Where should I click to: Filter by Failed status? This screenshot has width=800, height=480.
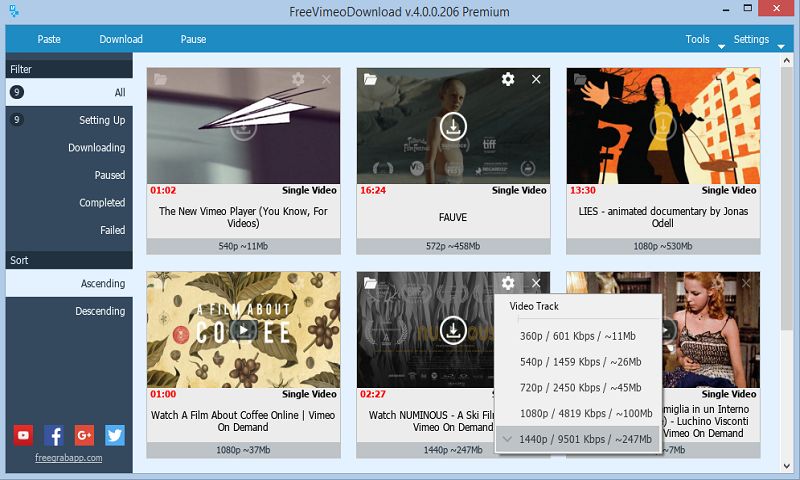69,230
